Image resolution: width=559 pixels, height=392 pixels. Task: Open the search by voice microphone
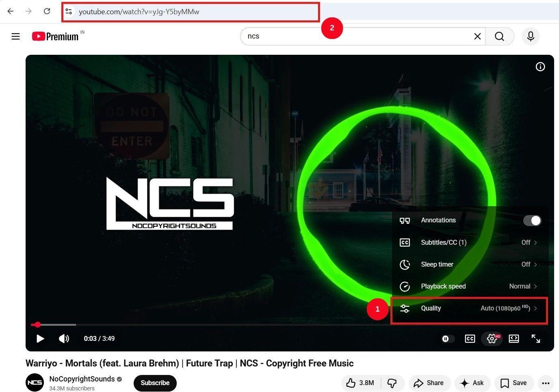[531, 36]
